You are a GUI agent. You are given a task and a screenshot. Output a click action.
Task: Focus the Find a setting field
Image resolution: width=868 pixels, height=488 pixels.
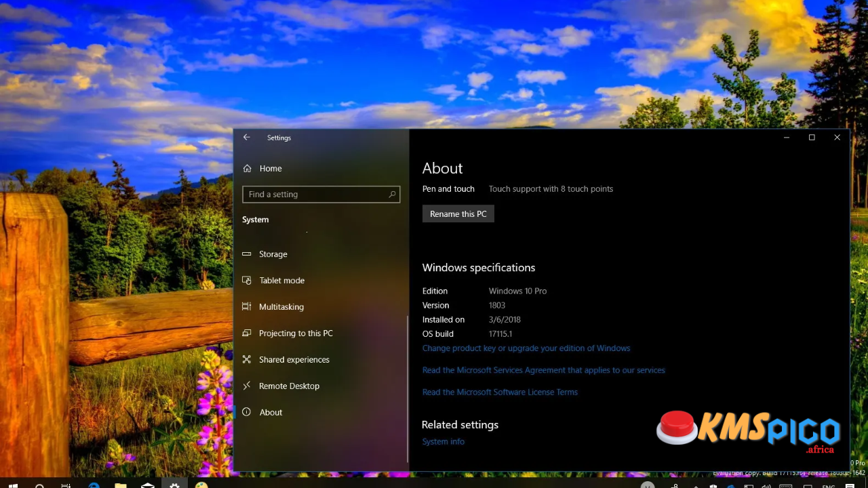321,195
